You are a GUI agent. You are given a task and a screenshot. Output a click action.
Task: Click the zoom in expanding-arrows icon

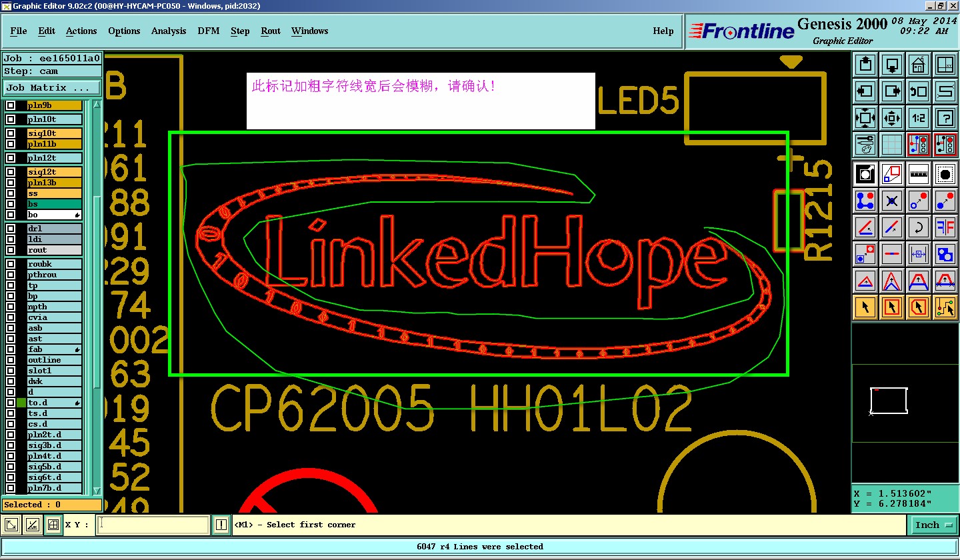[865, 118]
